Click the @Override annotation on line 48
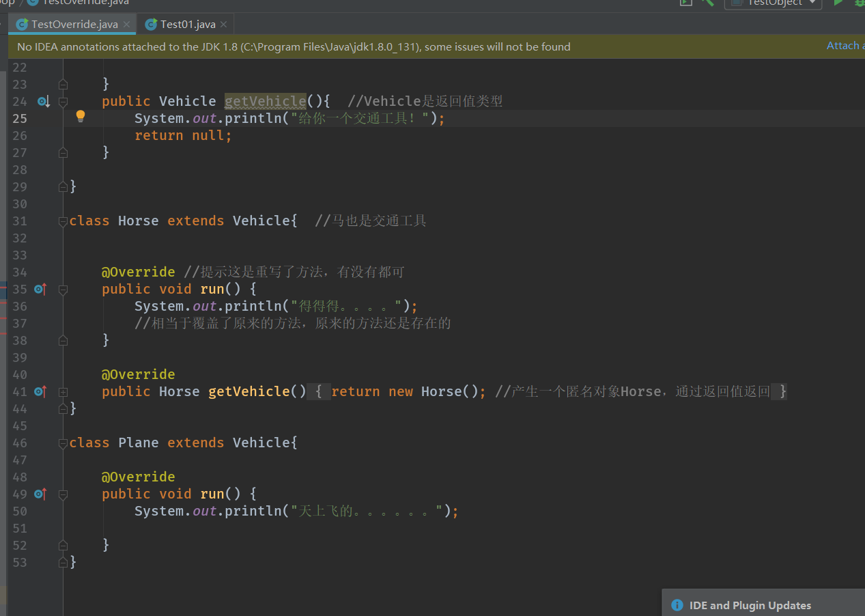This screenshot has height=616, width=865. point(139,477)
